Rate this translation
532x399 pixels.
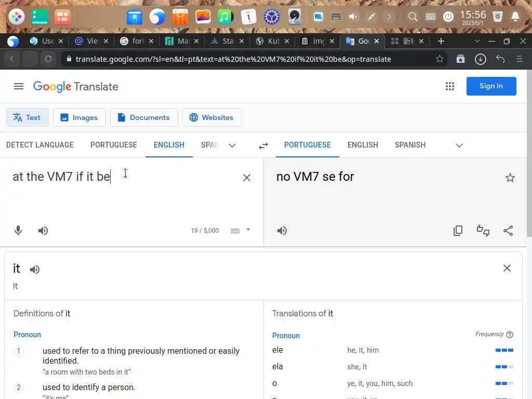483,231
